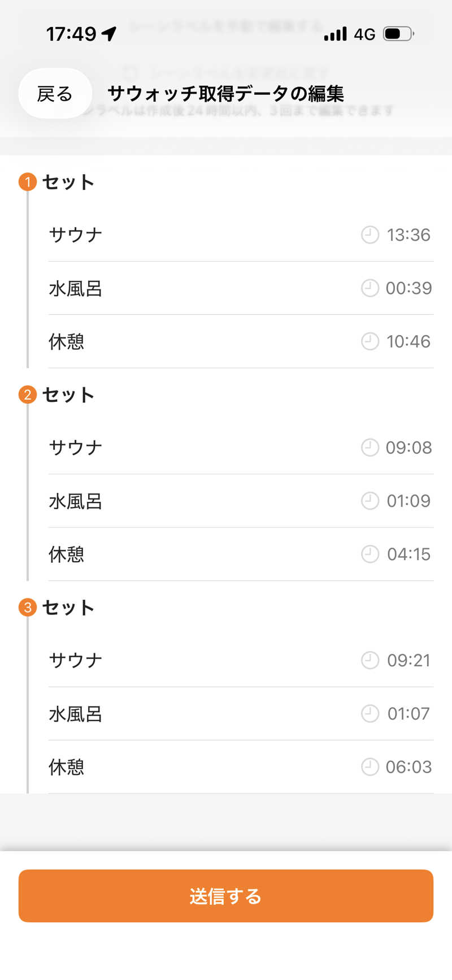Tap the location arrow in status bar
452x980 pixels.
coord(110,34)
